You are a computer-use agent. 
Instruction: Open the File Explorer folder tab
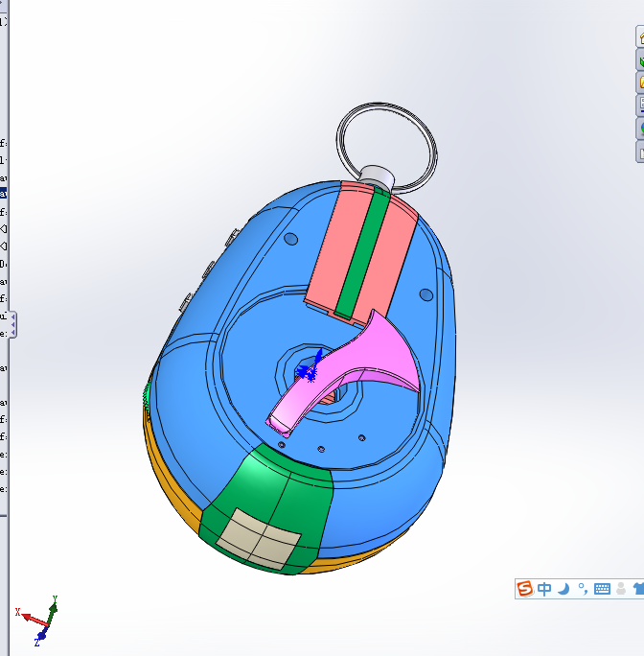pos(640,82)
